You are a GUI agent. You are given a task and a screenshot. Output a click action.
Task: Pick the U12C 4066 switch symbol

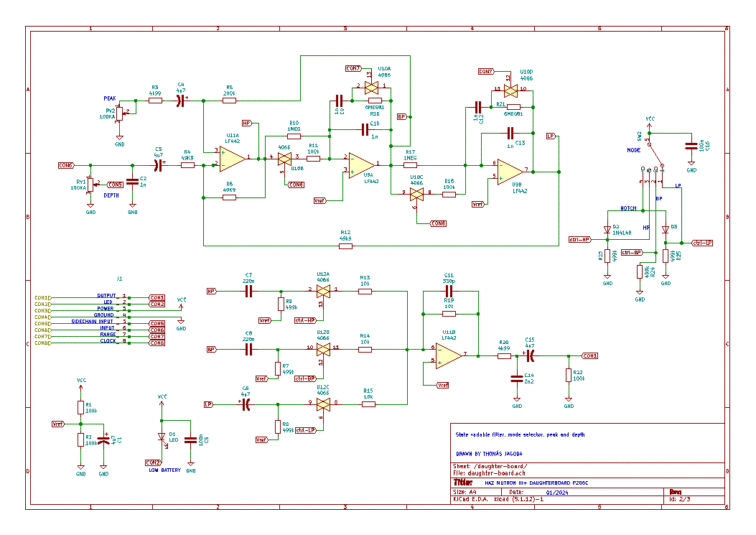tap(323, 404)
